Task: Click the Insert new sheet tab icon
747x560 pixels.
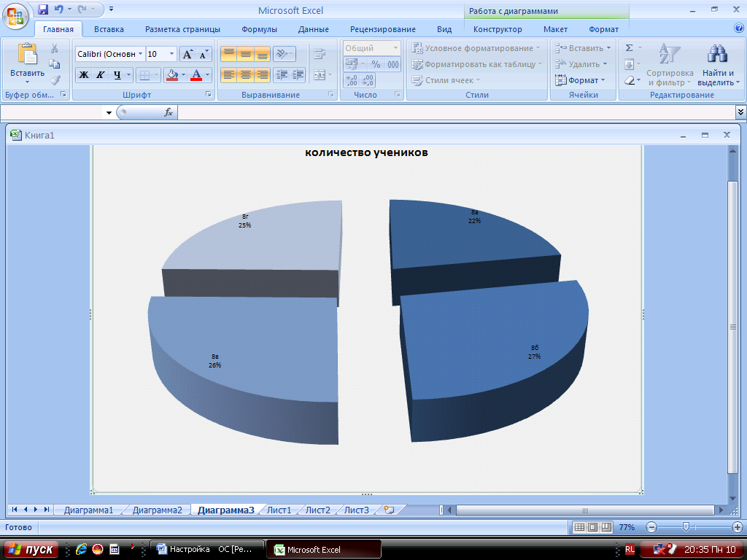Action: pyautogui.click(x=389, y=510)
